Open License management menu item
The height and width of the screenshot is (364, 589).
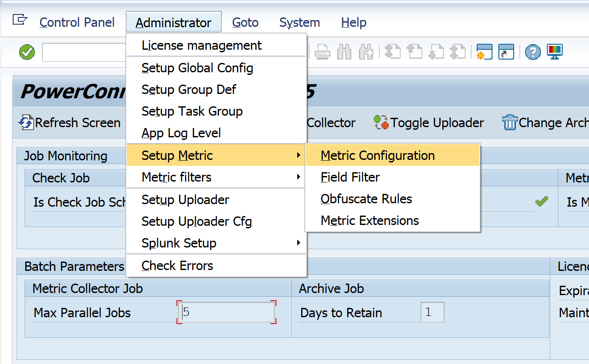click(202, 45)
